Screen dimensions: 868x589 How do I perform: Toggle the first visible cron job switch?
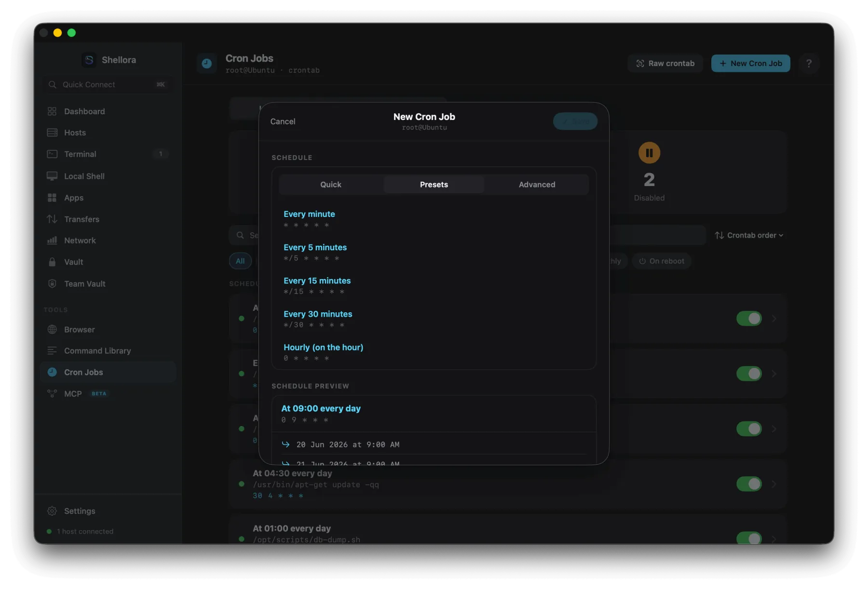point(749,319)
